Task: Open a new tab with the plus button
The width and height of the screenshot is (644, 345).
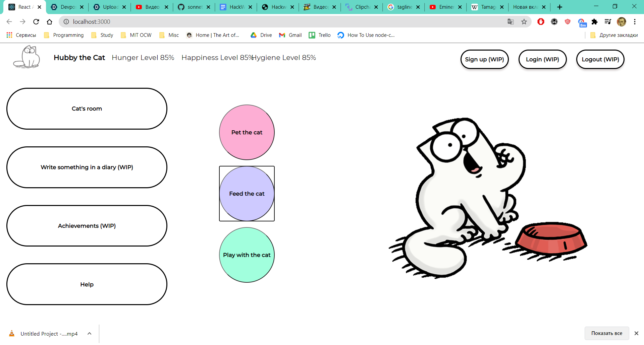Action: point(559,7)
